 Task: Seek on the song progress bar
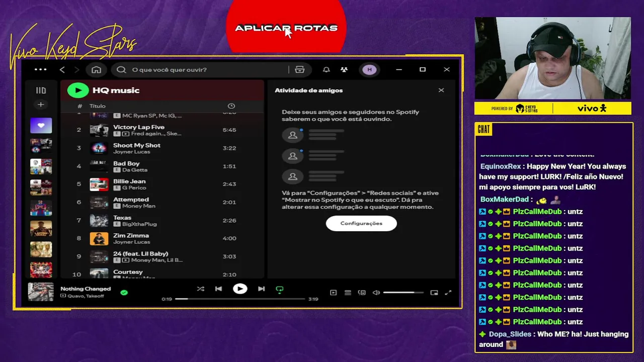(240, 299)
